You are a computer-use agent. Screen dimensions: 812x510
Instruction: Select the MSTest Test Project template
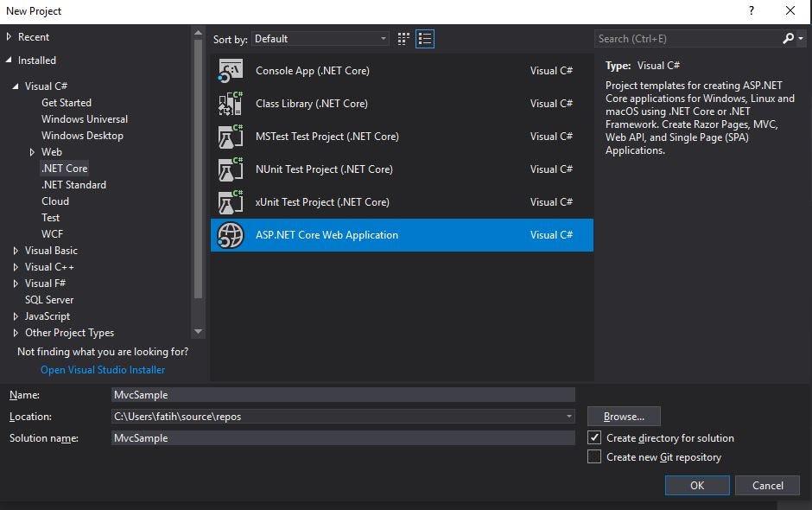click(326, 136)
